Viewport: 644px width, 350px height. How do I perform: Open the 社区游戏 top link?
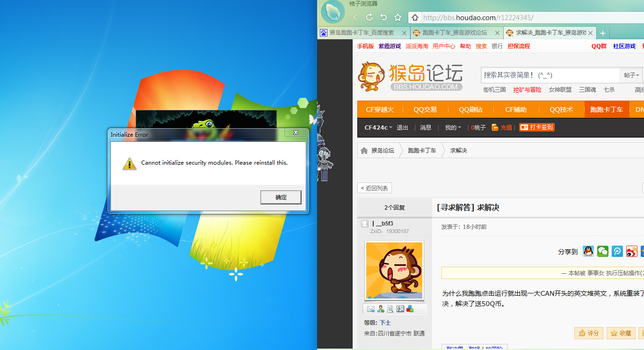point(624,46)
